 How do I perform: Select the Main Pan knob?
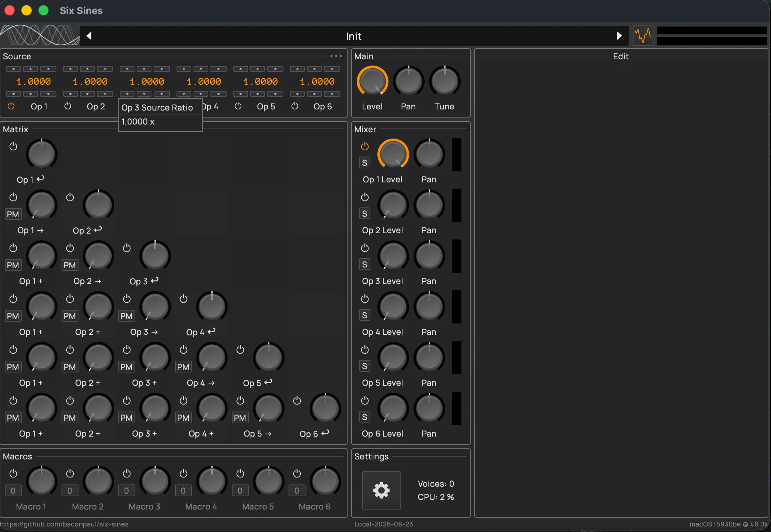pos(408,81)
